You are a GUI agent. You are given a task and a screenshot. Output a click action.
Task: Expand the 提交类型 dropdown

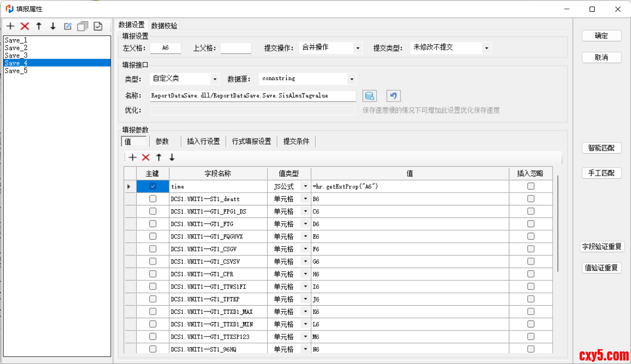[487, 48]
